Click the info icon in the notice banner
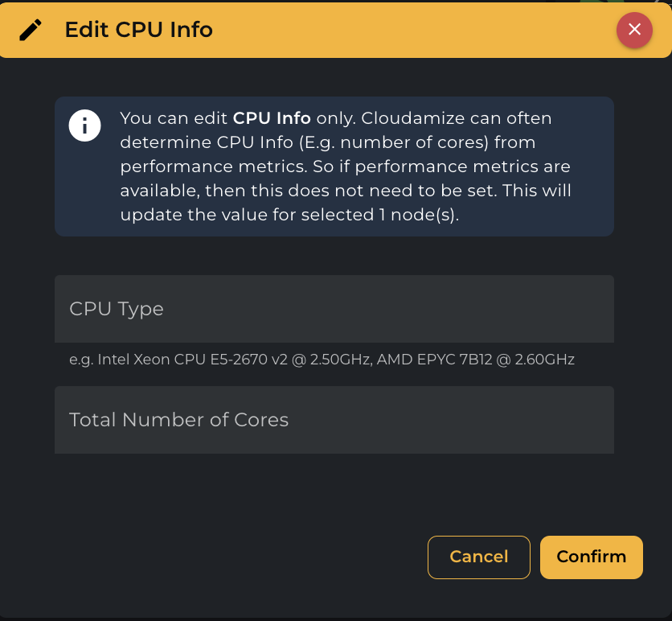The image size is (672, 621). [84, 125]
